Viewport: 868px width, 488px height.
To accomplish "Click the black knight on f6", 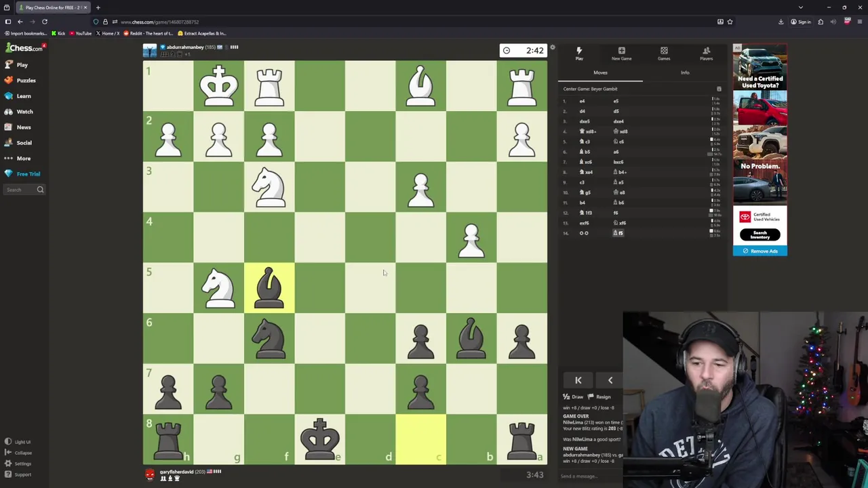I will 269,338.
